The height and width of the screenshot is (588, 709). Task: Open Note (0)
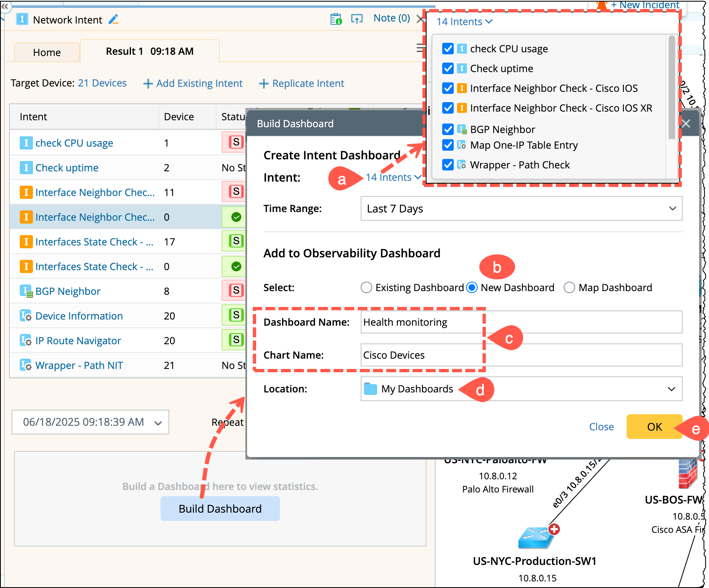pyautogui.click(x=392, y=18)
